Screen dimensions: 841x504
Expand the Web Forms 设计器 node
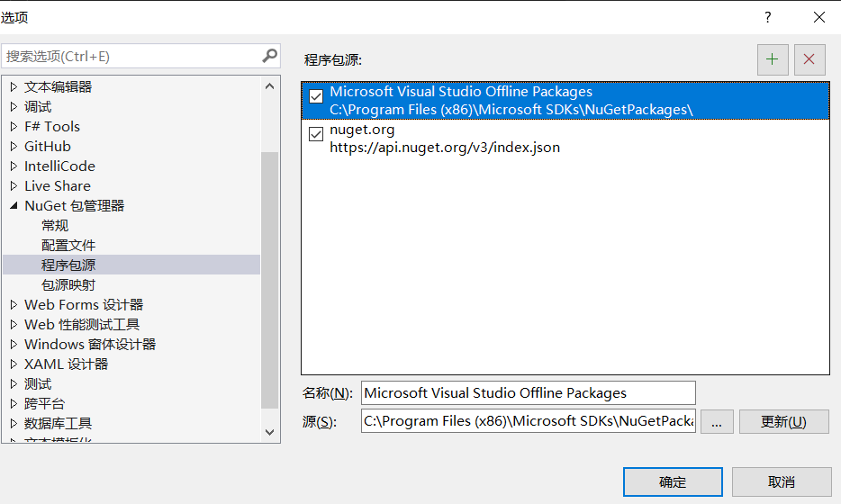click(x=14, y=304)
